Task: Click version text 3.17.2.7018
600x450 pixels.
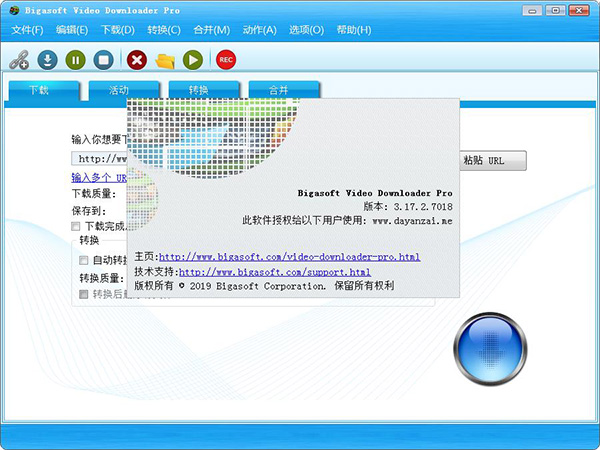Action: [x=423, y=207]
